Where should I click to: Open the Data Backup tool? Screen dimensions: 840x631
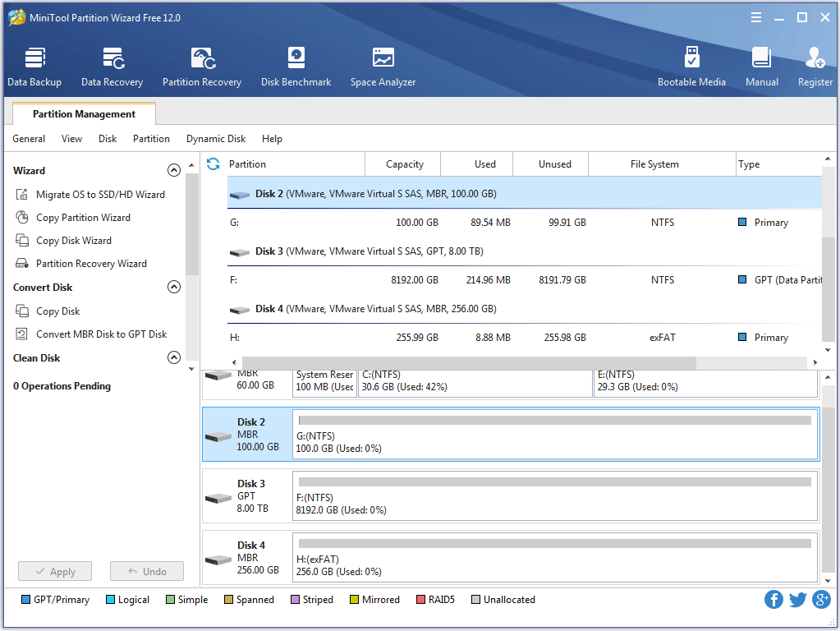(34, 67)
